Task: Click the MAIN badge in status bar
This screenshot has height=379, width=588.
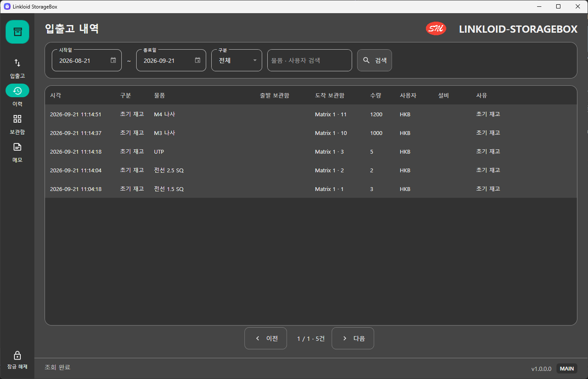Action: [567, 368]
